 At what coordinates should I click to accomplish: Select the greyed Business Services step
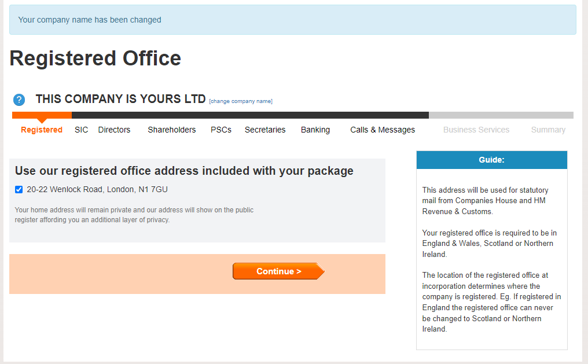[x=476, y=130]
